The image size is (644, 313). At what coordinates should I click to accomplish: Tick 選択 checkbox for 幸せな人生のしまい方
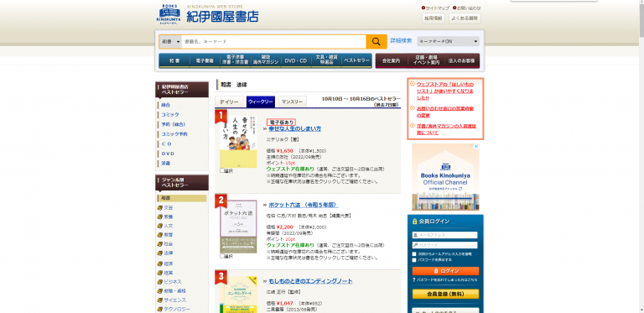click(x=222, y=170)
